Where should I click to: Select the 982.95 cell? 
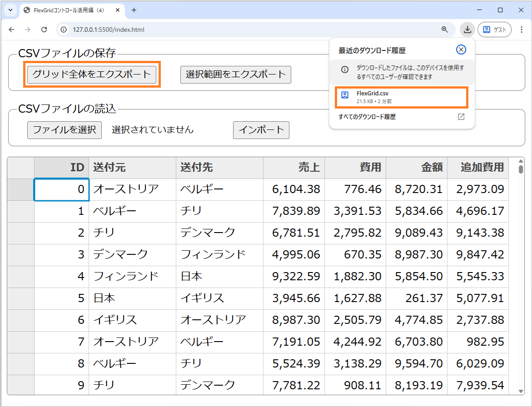tap(478, 342)
